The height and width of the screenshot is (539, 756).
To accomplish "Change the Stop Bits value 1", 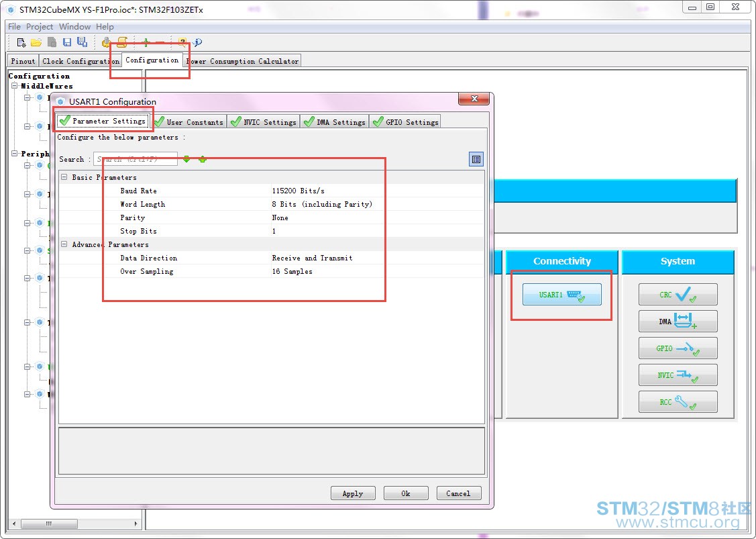I will 274,231.
